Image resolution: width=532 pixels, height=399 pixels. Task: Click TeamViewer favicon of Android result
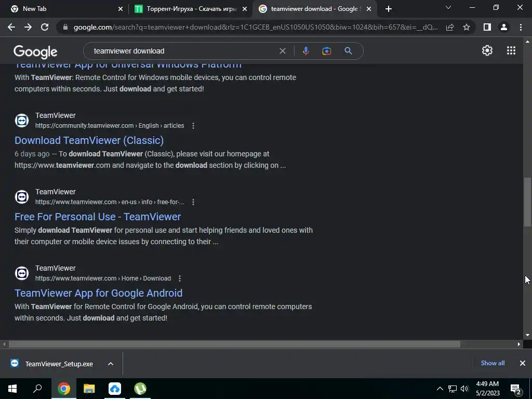[22, 273]
